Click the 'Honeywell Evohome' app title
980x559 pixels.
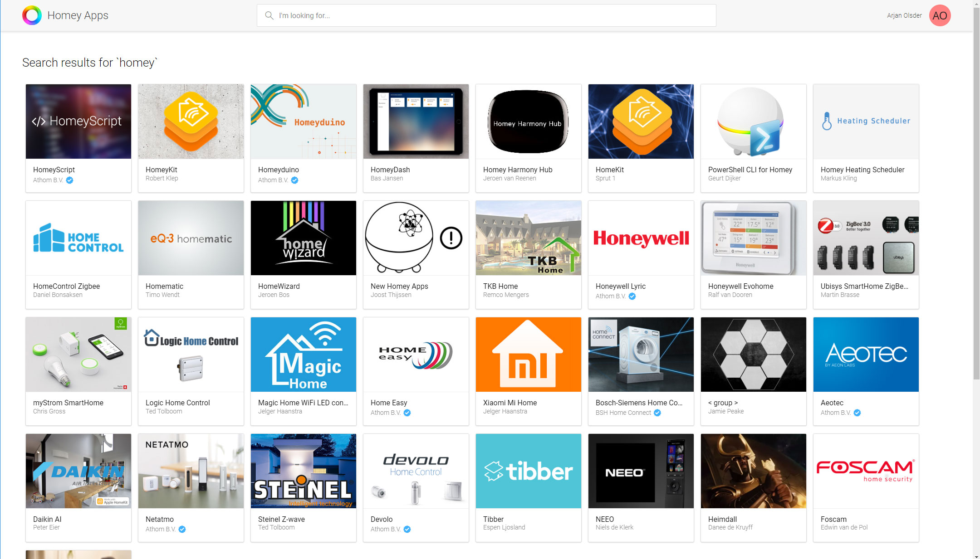[740, 286]
